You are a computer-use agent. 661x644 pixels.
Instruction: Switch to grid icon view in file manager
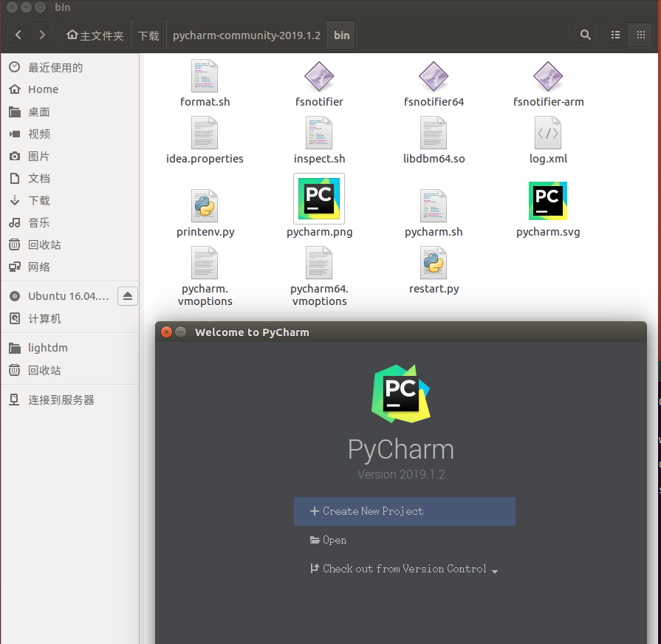pyautogui.click(x=641, y=35)
